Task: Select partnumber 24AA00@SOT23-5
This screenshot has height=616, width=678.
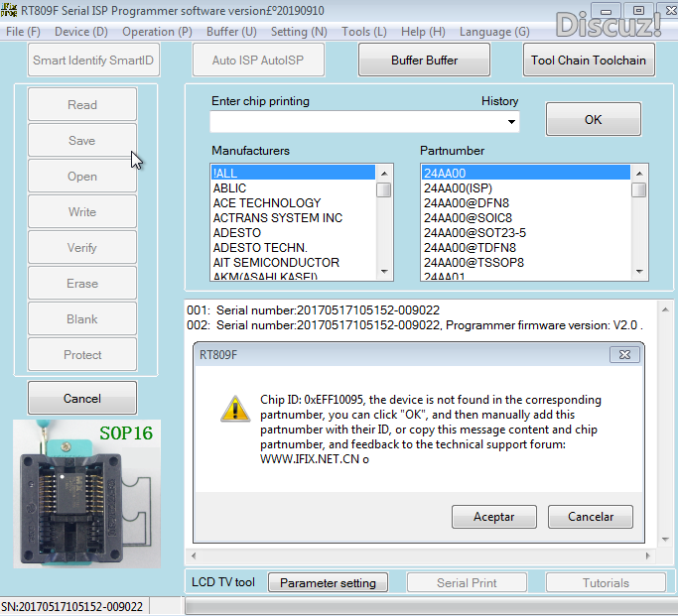Action: pos(526,232)
